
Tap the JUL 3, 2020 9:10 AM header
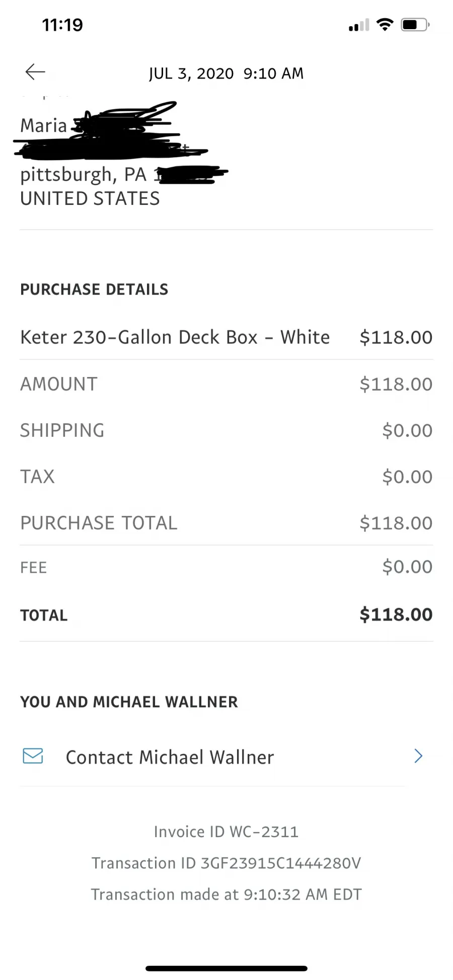(x=226, y=73)
